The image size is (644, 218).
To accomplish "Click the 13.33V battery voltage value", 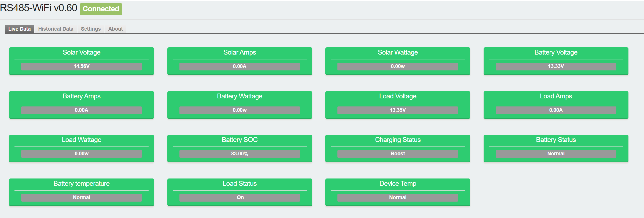I will [556, 66].
